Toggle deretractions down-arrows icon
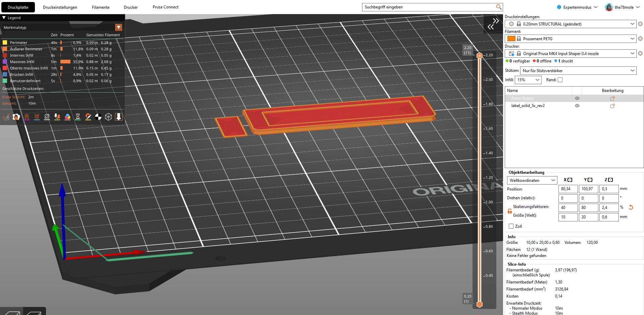 coord(37,117)
